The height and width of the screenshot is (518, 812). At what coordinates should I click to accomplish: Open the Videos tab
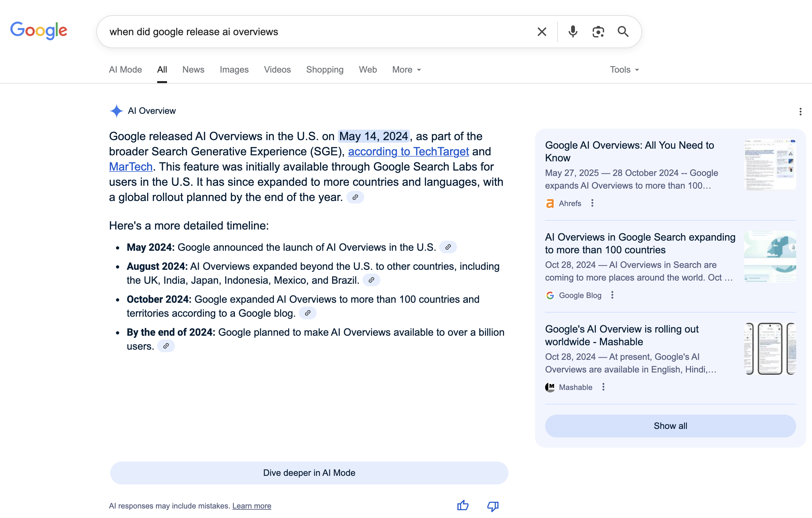277,69
